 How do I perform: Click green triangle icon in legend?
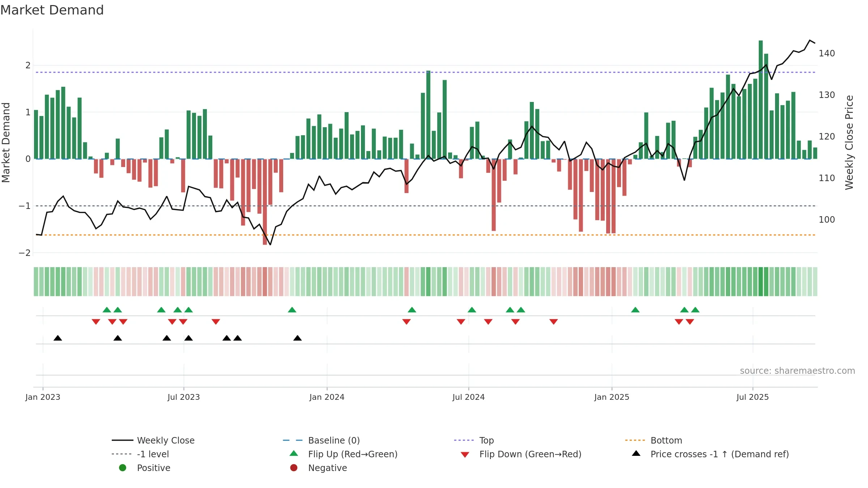[294, 453]
